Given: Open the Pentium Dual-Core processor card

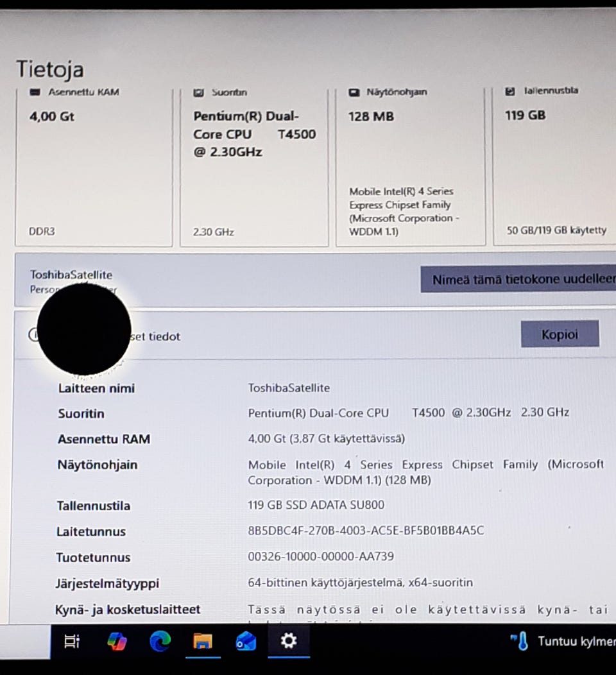Looking at the screenshot, I should point(254,167).
